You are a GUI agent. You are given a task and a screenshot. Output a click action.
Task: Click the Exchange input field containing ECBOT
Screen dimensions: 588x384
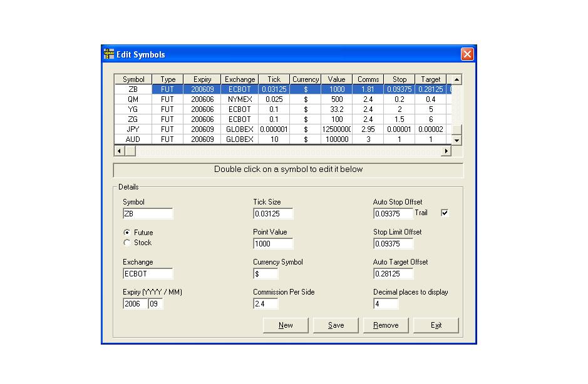click(148, 273)
